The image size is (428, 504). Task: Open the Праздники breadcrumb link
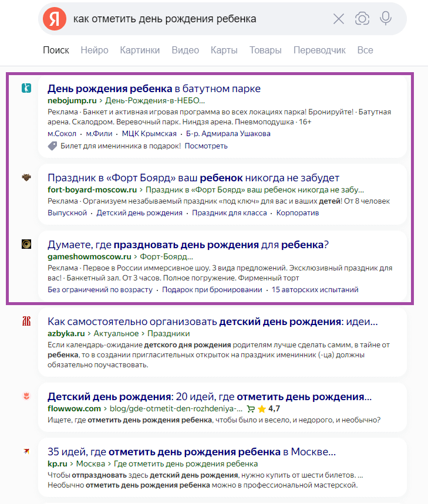click(168, 333)
